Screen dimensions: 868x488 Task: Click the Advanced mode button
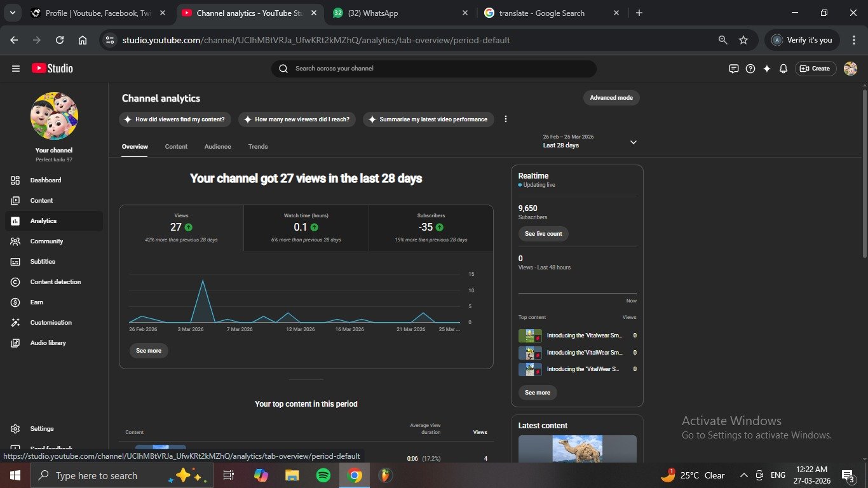611,98
